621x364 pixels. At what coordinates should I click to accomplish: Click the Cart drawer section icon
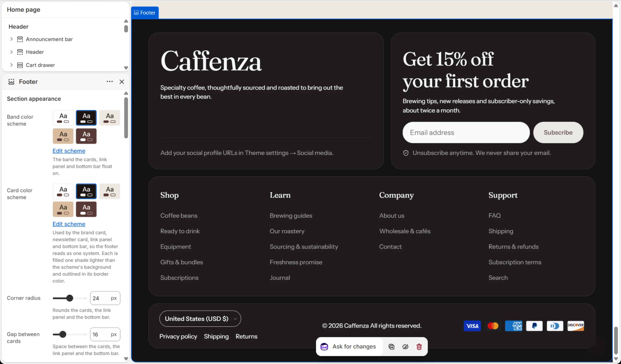click(x=20, y=65)
